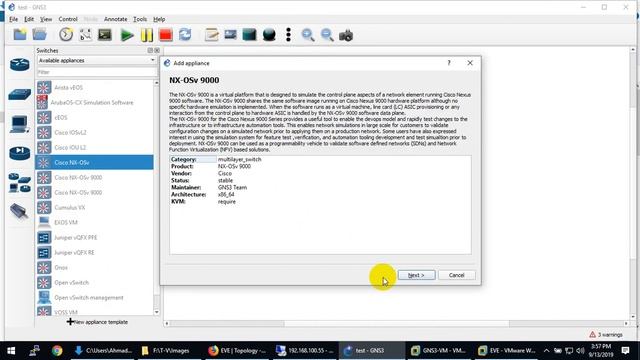Zoom out with magnifier minus icon
This screenshot has width=640, height=360.
327,35
